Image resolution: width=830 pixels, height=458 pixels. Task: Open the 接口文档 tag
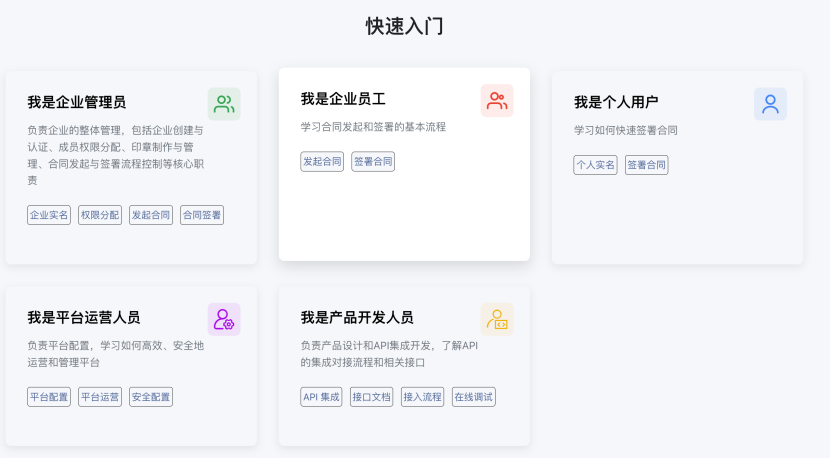pyautogui.click(x=372, y=397)
